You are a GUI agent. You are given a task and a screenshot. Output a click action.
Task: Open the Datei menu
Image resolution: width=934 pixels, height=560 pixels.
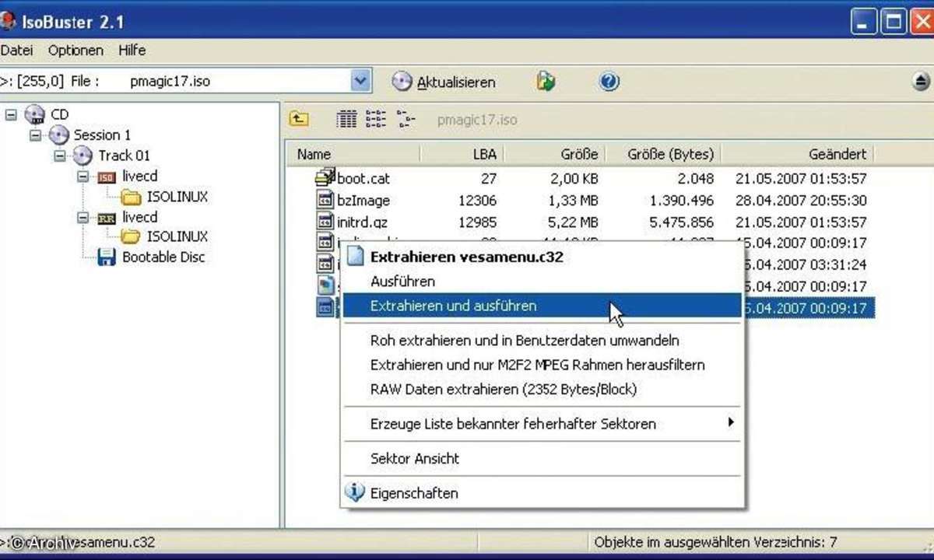(16, 51)
